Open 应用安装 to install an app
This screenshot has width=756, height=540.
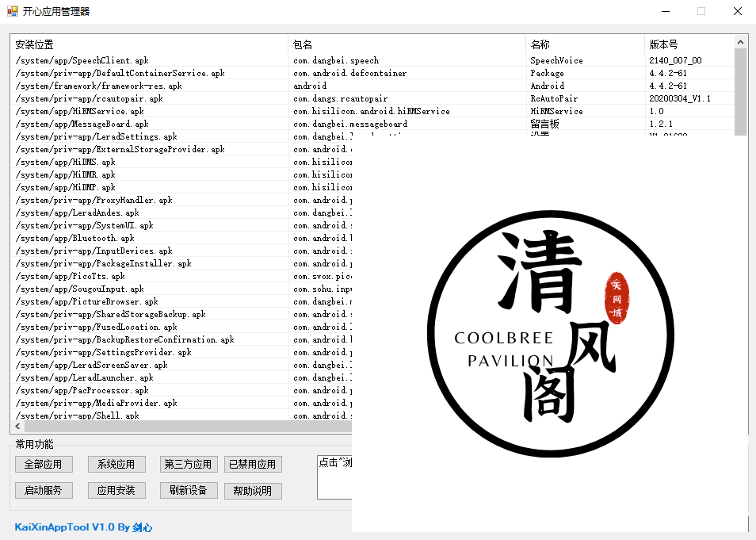point(116,491)
